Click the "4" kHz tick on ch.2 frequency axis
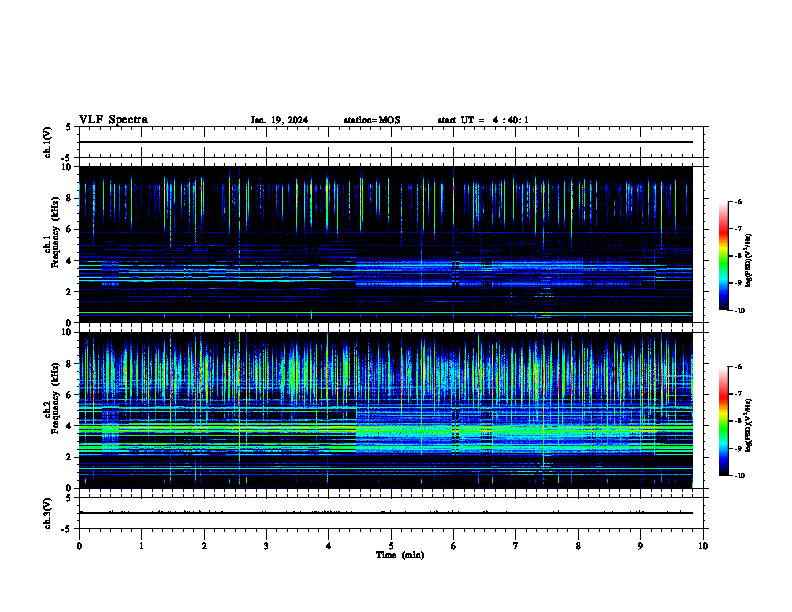Screen dimensions: 792x612 click(69, 426)
